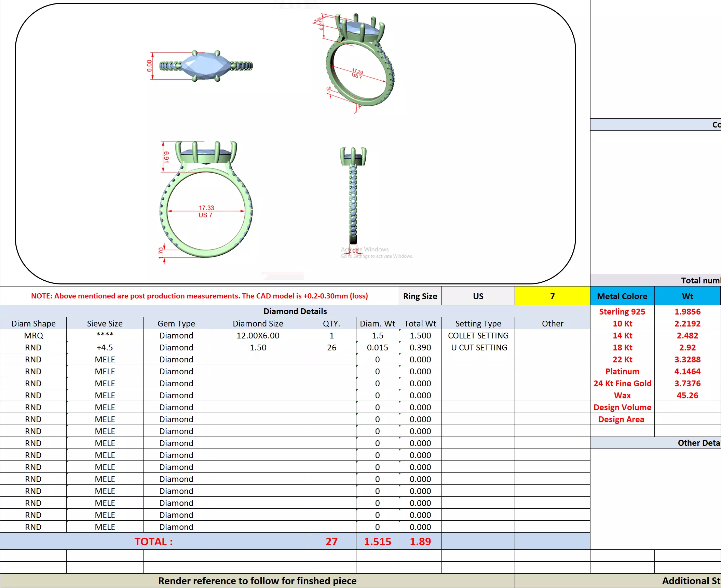Select the Metal Colore header cell
721x588 pixels.
[622, 296]
